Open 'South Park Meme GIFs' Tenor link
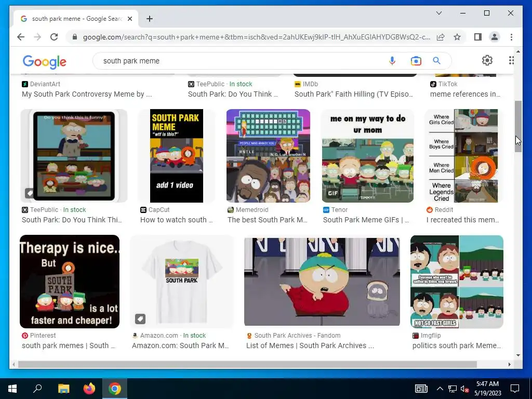This screenshot has width=532, height=399. (366, 220)
